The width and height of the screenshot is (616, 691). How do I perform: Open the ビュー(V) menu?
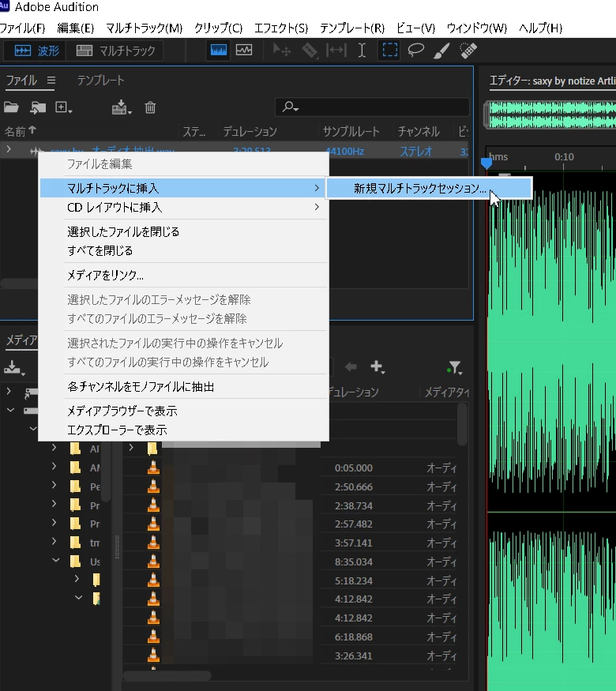(415, 28)
